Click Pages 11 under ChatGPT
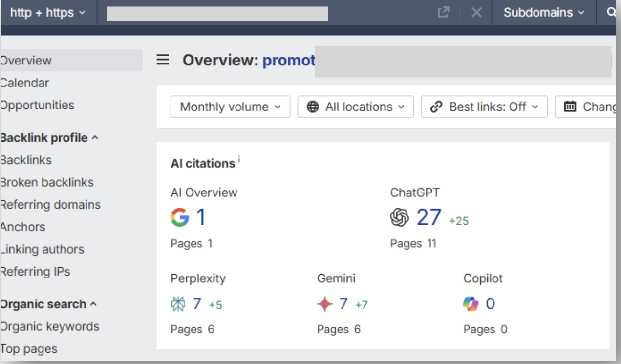Viewport: 621px width, 364px height. coord(413,243)
